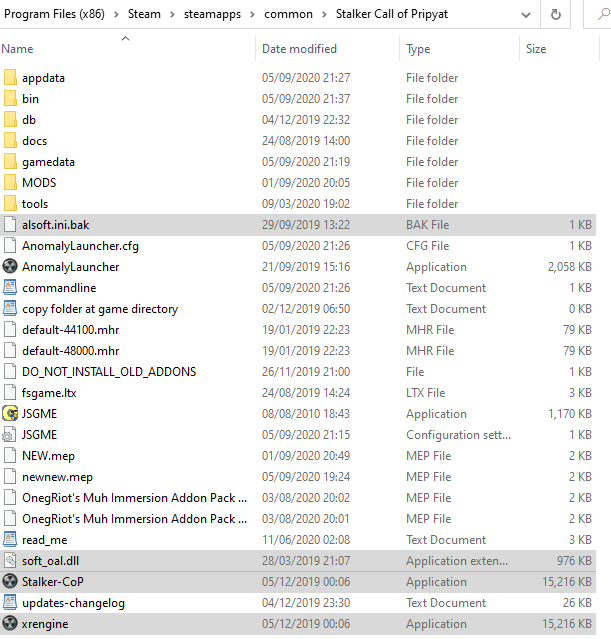
Task: Click the NEW.mep file icon
Action: 10,456
